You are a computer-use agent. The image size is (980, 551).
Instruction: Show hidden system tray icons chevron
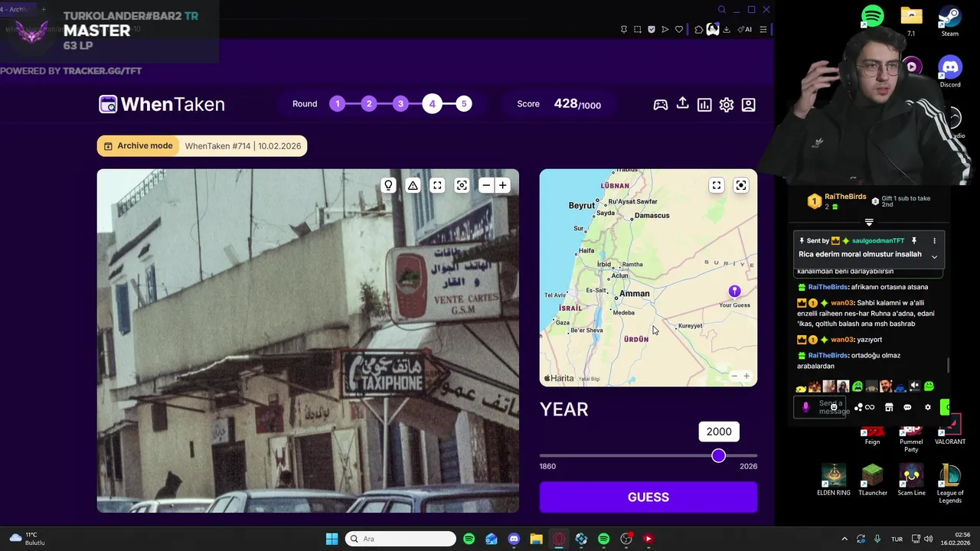(x=844, y=539)
